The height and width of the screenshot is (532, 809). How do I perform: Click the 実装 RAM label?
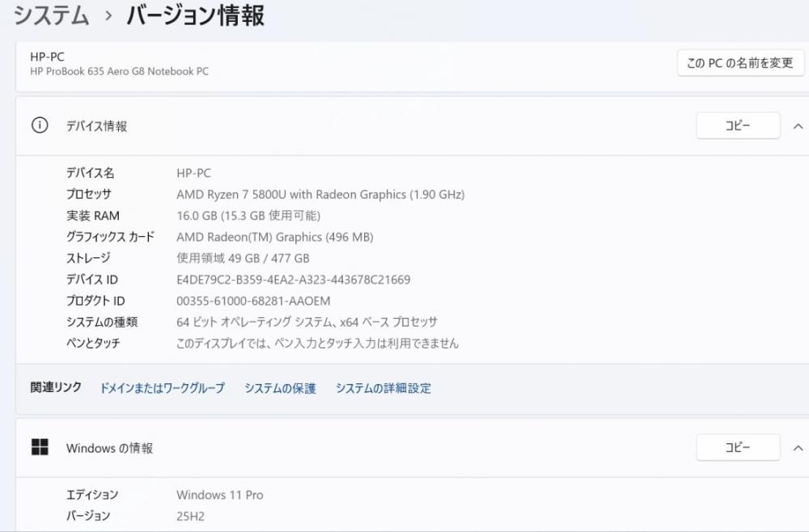point(93,216)
